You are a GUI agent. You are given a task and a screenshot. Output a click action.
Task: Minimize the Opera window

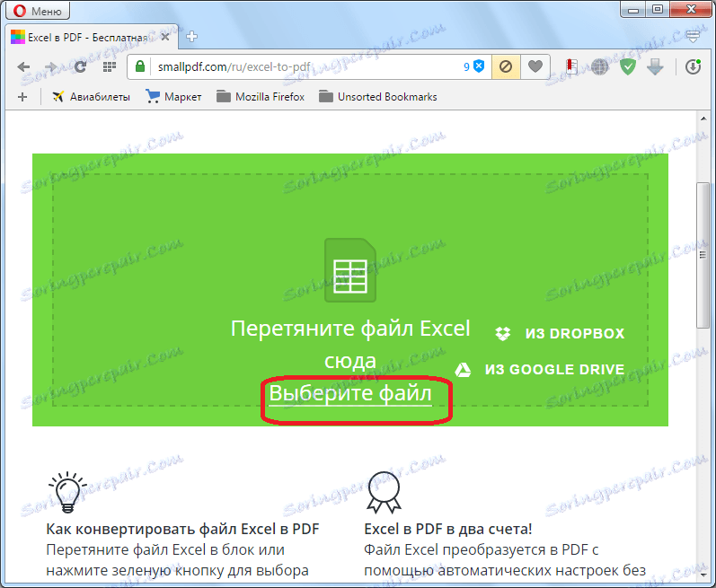pyautogui.click(x=633, y=10)
